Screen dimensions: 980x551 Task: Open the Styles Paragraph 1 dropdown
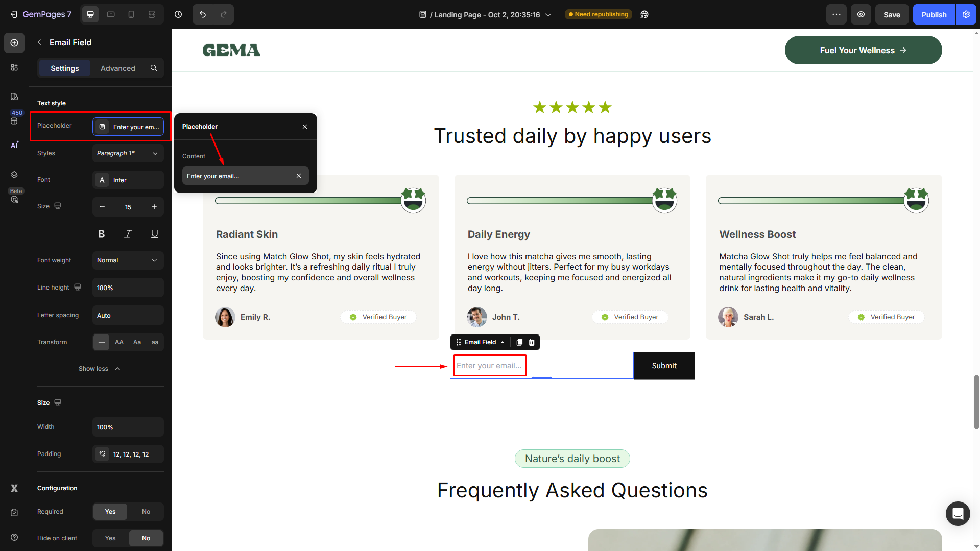tap(128, 153)
